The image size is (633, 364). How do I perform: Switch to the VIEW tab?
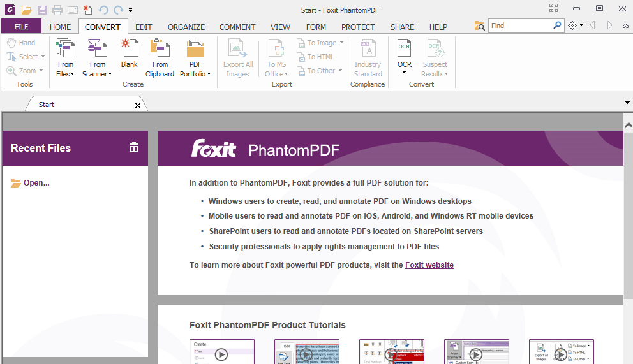point(280,27)
